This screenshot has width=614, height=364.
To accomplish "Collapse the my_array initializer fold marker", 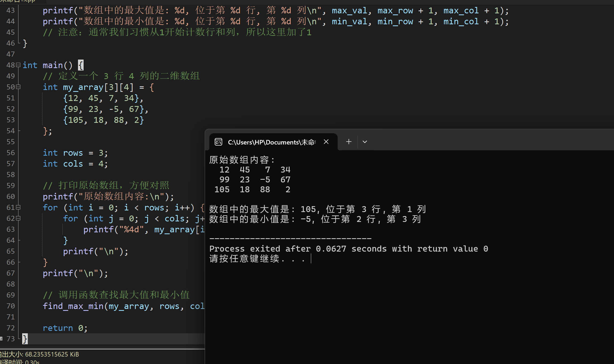I will (18, 87).
